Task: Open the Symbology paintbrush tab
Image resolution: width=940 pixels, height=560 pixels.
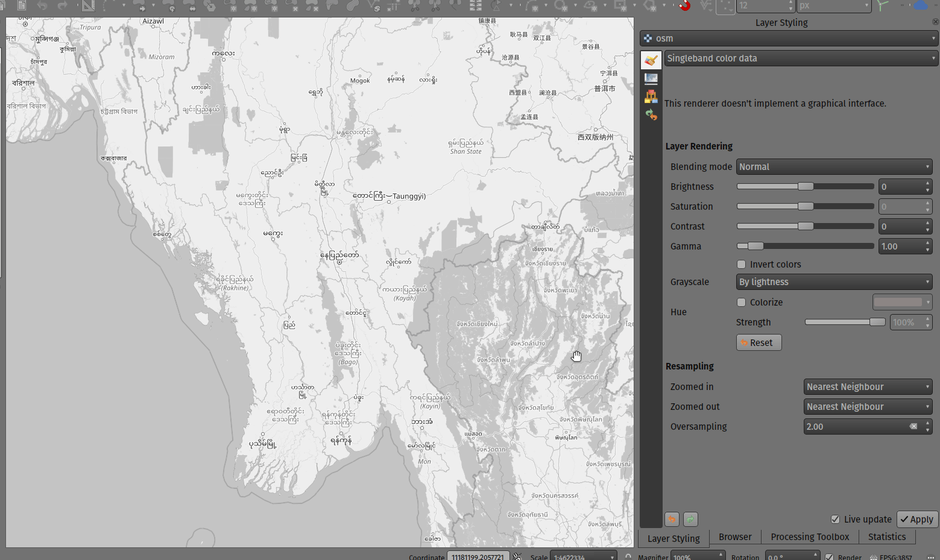Action: click(x=651, y=60)
